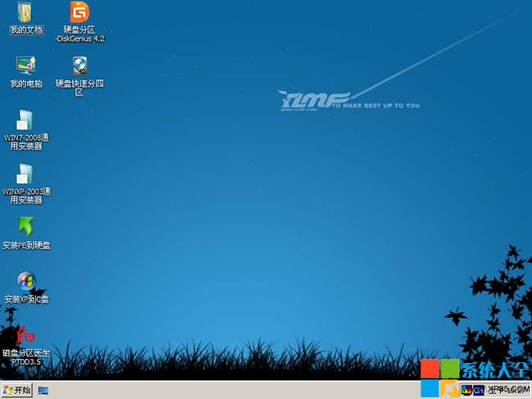This screenshot has width=532, height=399.
Task: Click the empty taskbar area
Action: [246, 391]
